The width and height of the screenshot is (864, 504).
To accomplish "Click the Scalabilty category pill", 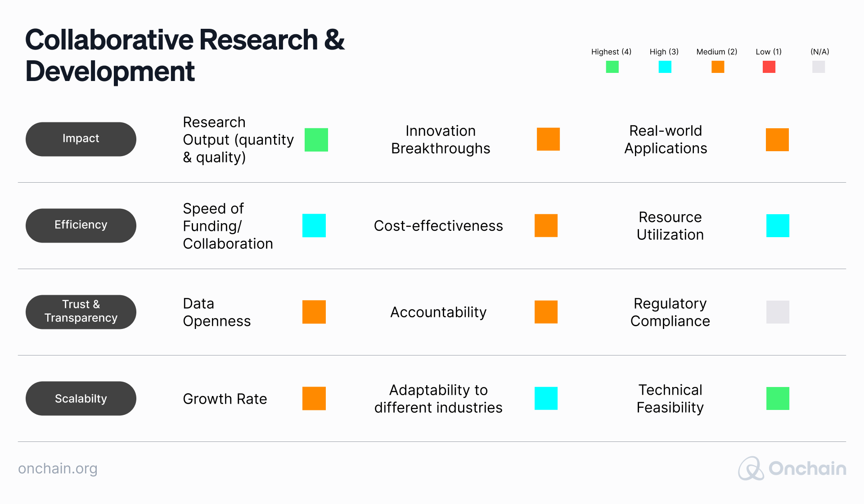I will [81, 399].
